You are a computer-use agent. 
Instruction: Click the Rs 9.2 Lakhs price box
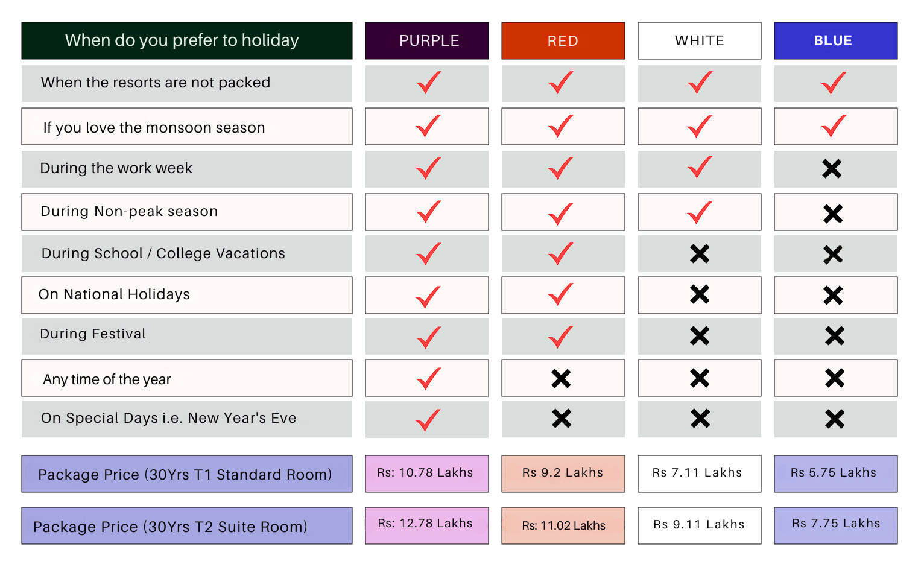click(x=563, y=474)
